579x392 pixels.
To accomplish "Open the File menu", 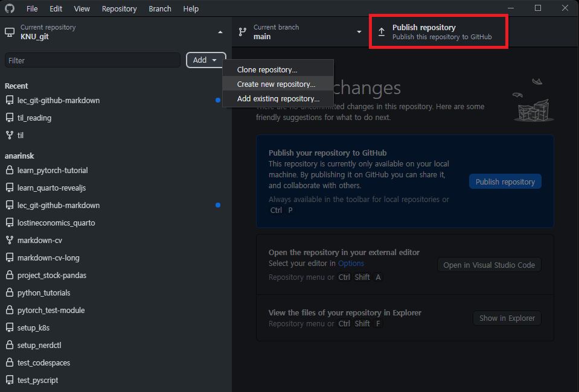I will coord(32,8).
